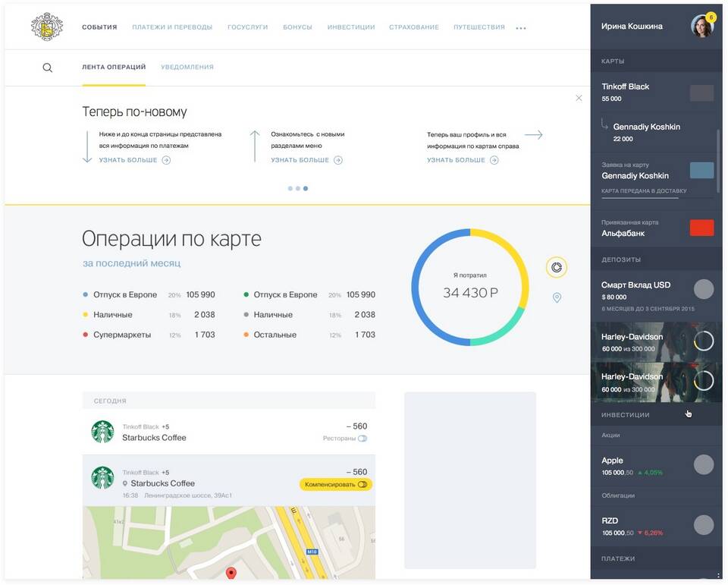Close the Теперь по-новому banner
The height and width of the screenshot is (585, 728).
coord(579,98)
